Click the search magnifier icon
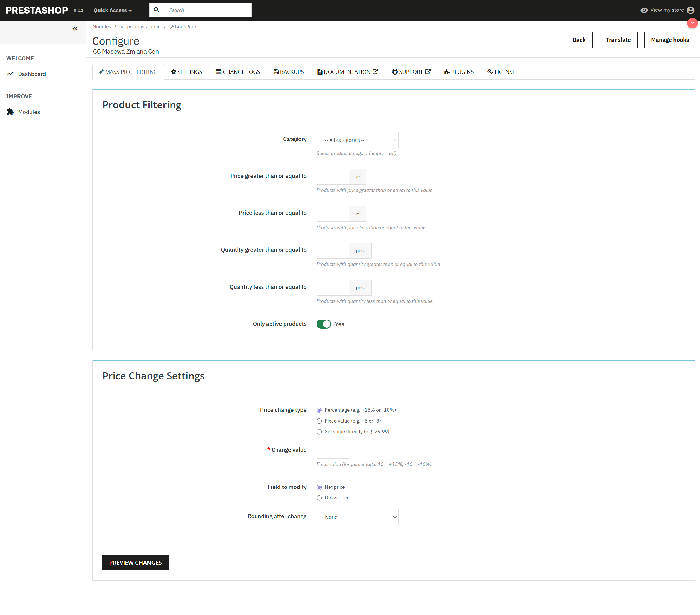 pos(157,10)
